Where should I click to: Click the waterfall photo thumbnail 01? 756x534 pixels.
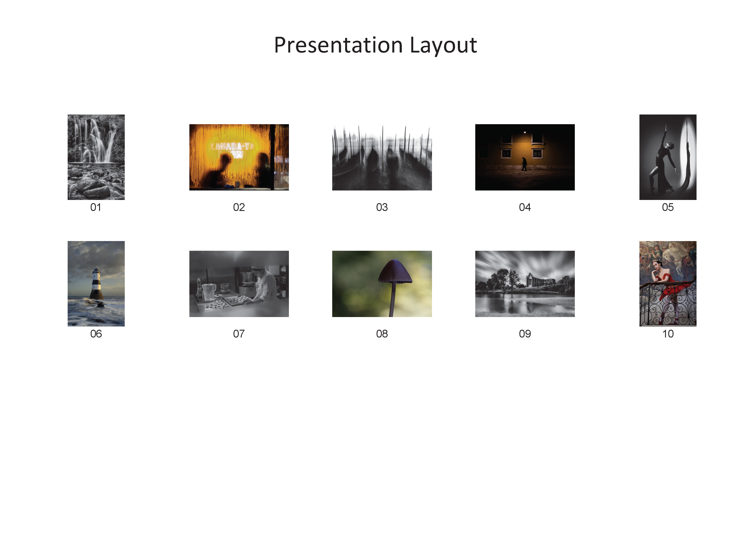[x=96, y=157]
